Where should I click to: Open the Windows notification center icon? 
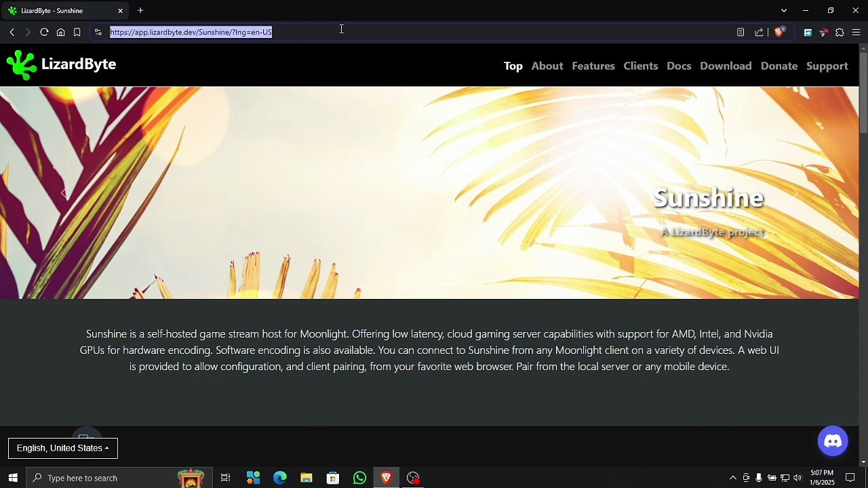point(850,478)
